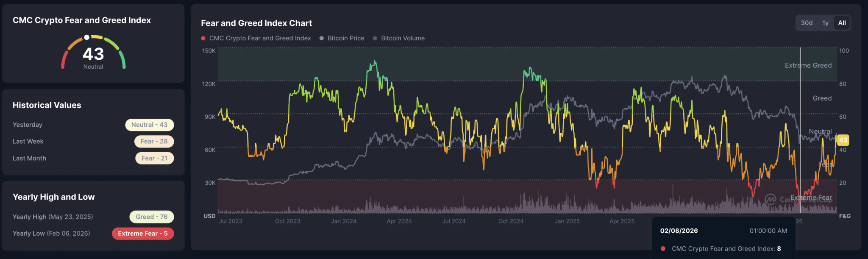Select the All time range
The image size is (868, 259).
coord(842,23)
